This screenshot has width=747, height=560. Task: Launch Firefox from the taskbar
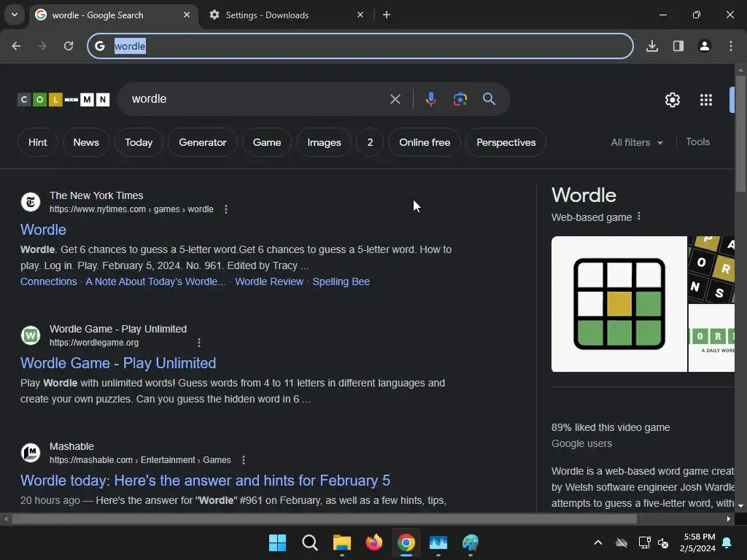click(x=374, y=542)
